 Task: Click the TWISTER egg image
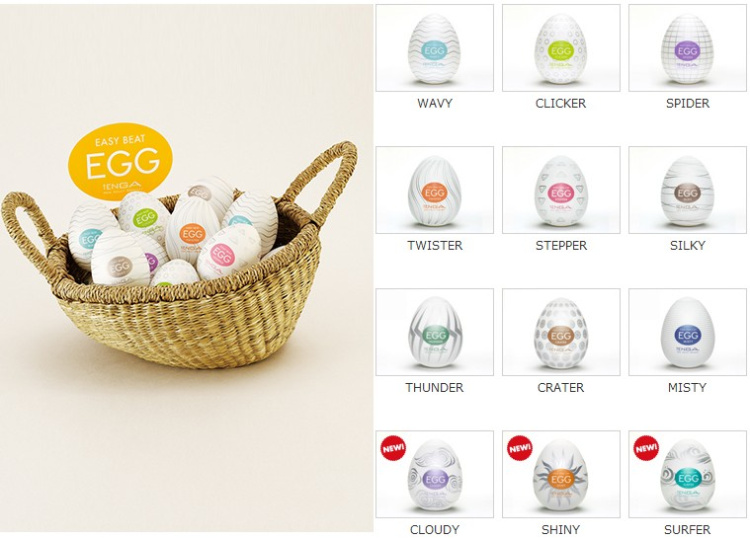[434, 190]
